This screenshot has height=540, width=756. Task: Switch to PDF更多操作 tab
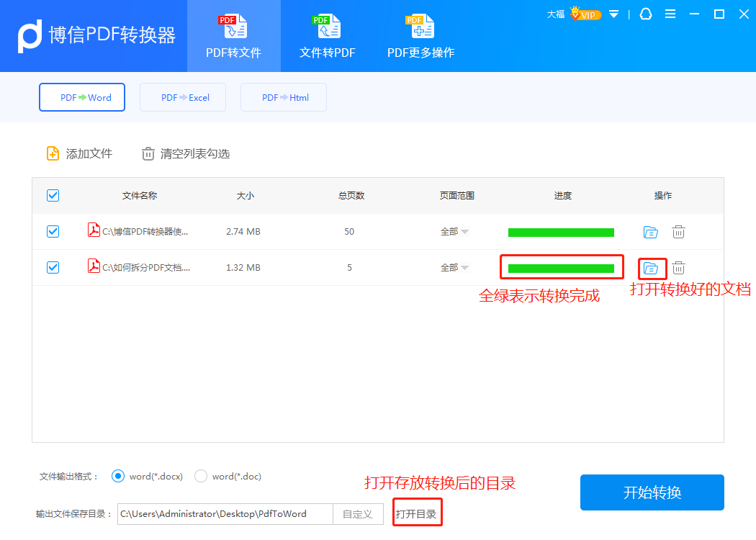[420, 36]
